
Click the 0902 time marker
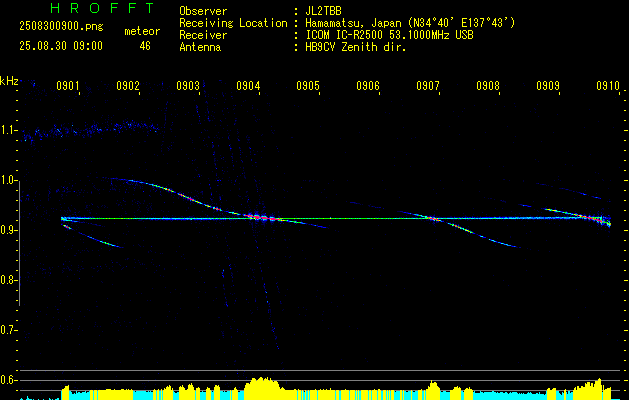(128, 85)
